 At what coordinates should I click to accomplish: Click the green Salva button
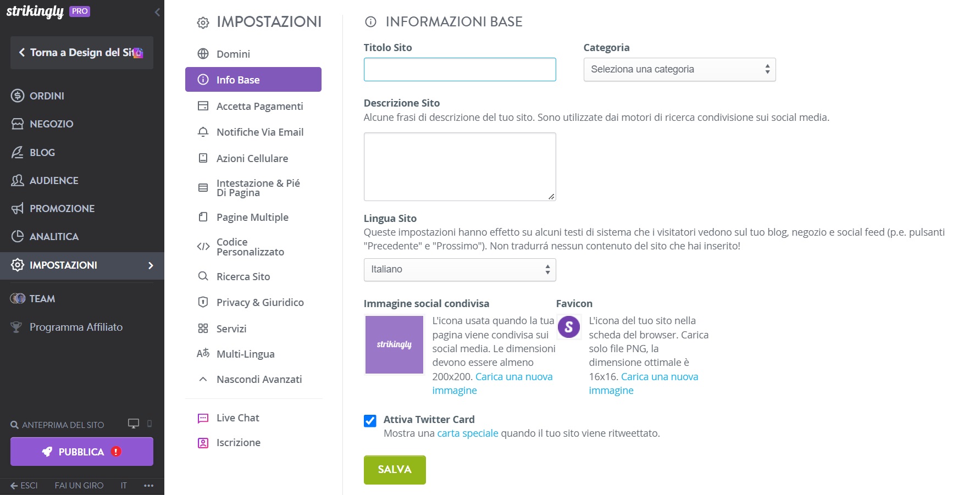click(395, 470)
